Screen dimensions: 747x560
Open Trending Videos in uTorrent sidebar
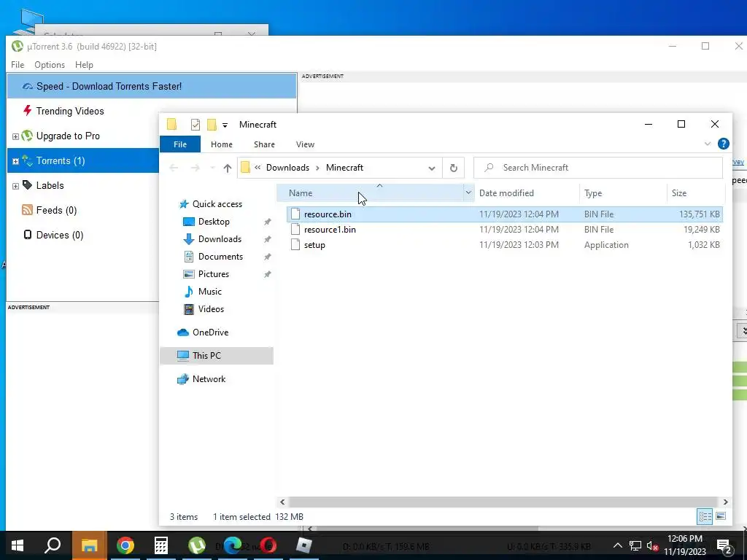69,111
